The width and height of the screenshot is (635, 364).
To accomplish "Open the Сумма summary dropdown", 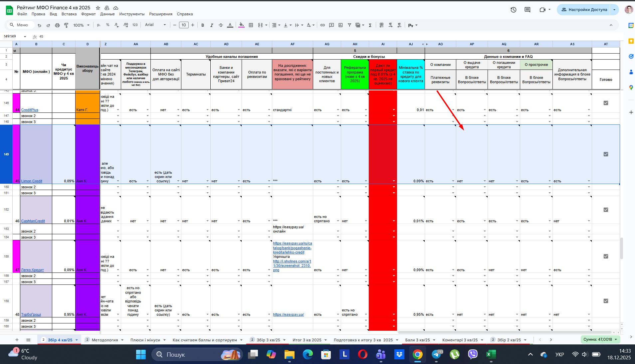I will [601, 339].
